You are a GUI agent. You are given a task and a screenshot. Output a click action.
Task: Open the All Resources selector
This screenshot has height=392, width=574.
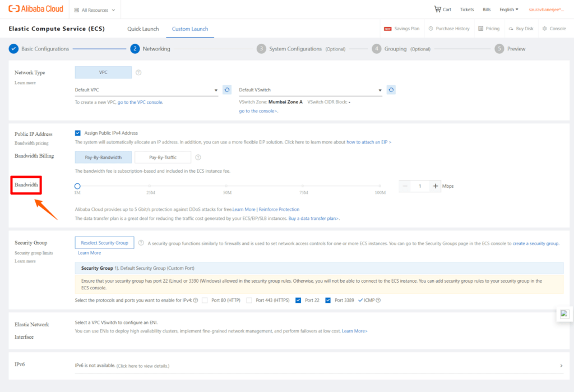click(93, 9)
